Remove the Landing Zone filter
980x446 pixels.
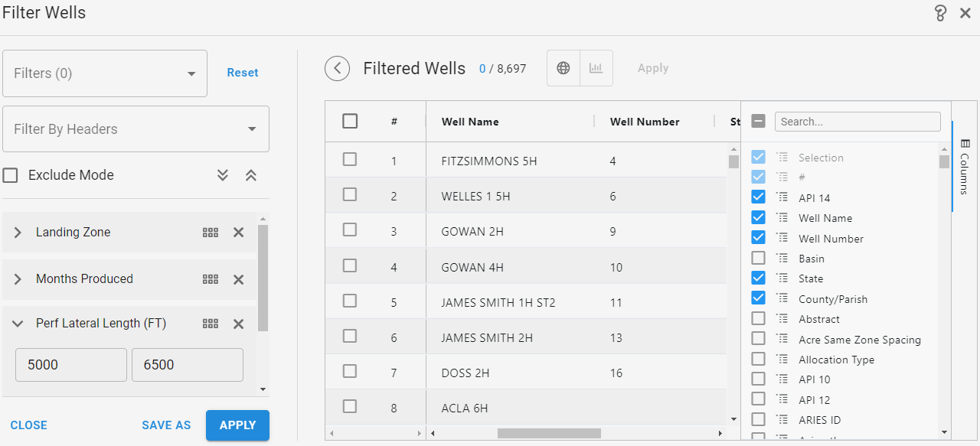click(x=239, y=233)
